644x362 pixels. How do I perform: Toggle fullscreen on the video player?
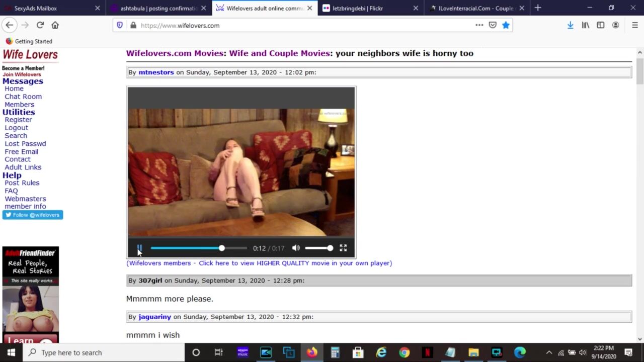coord(343,248)
